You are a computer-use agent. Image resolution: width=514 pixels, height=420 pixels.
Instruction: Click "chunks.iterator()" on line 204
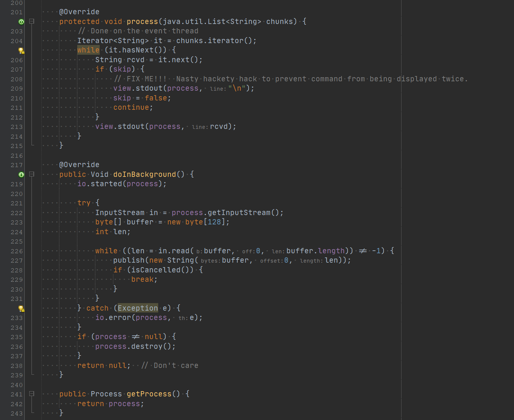[214, 41]
